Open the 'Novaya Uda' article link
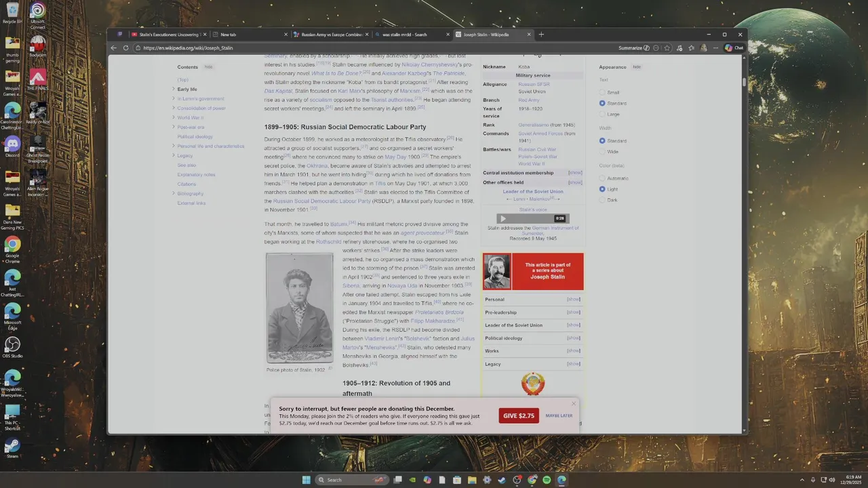Viewport: 868px width, 488px height. 402,285
